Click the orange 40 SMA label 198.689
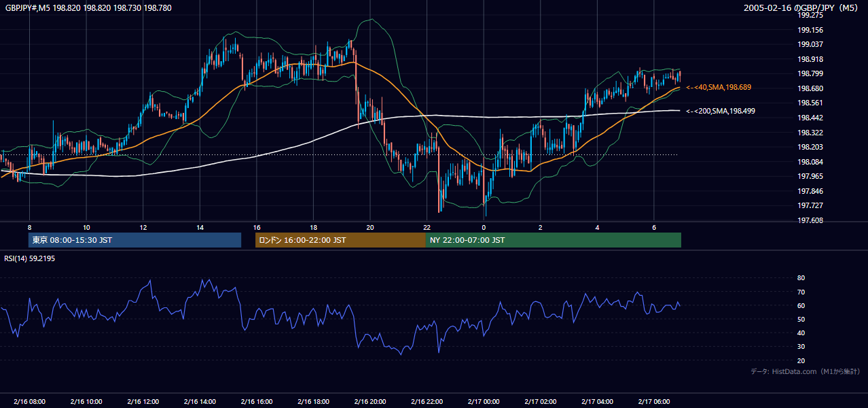This screenshot has height=408, width=868. (719, 88)
